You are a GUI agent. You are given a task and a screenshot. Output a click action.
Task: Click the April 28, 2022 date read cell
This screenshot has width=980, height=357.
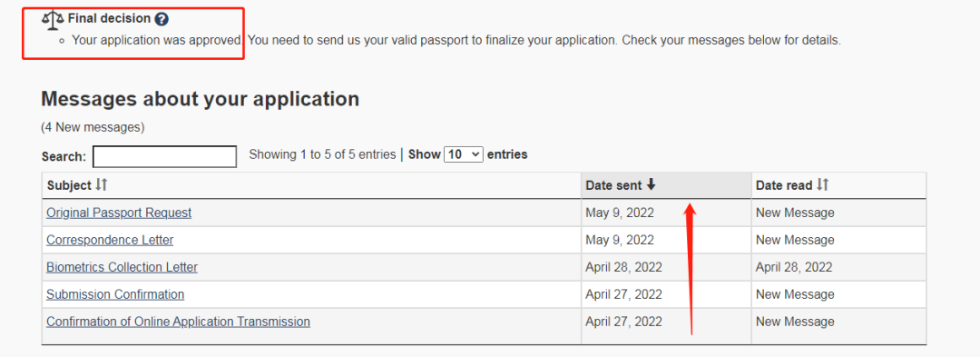tap(794, 267)
